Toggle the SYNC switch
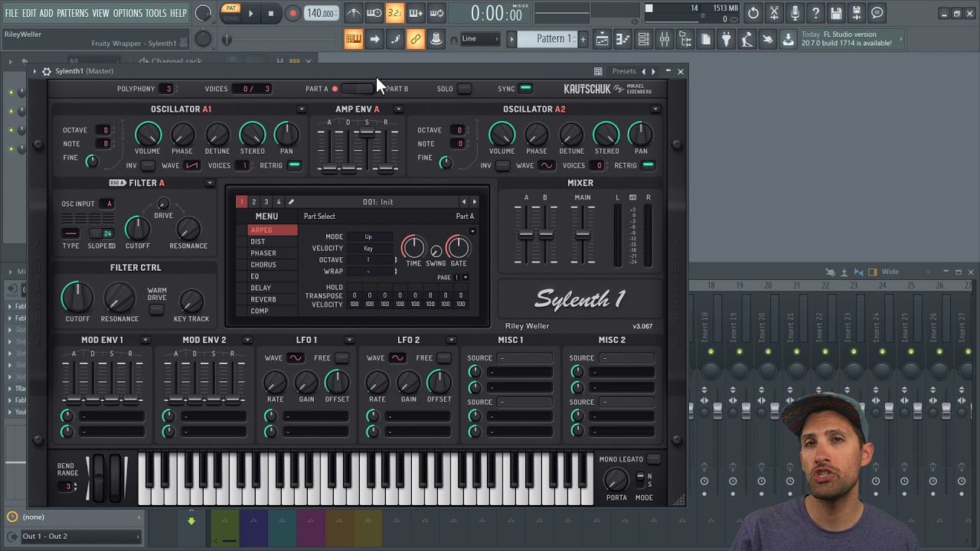 click(x=525, y=89)
